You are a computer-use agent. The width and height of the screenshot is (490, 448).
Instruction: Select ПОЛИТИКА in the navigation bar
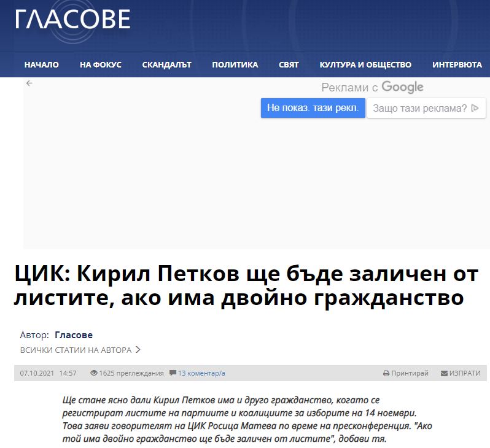[x=235, y=64]
